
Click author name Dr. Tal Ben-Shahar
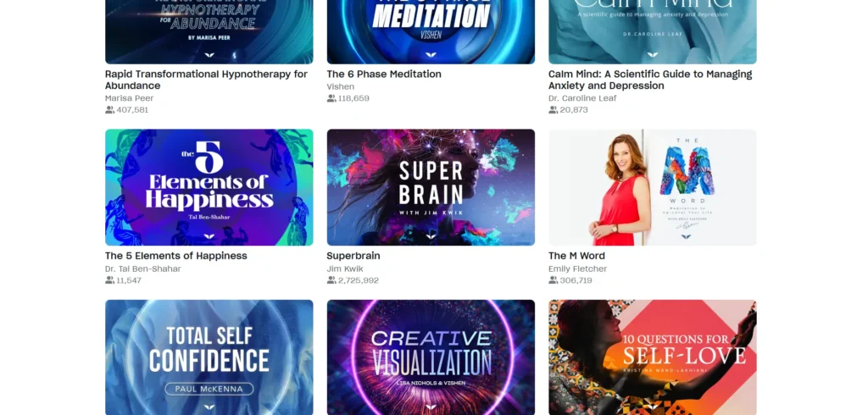click(142, 269)
